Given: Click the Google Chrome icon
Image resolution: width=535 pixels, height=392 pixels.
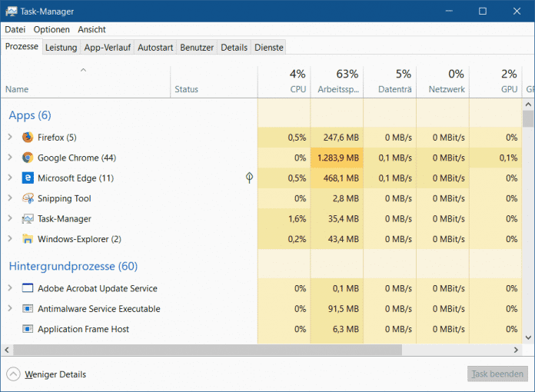Looking at the screenshot, I should click(28, 158).
